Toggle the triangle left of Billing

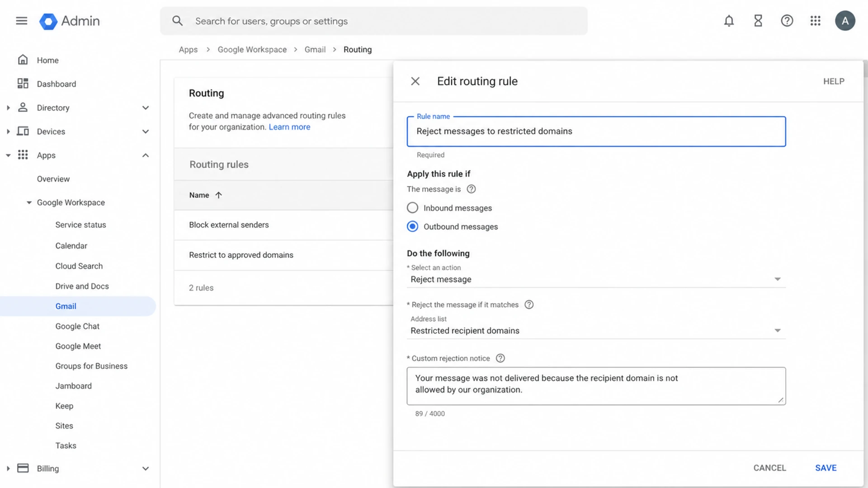point(8,469)
